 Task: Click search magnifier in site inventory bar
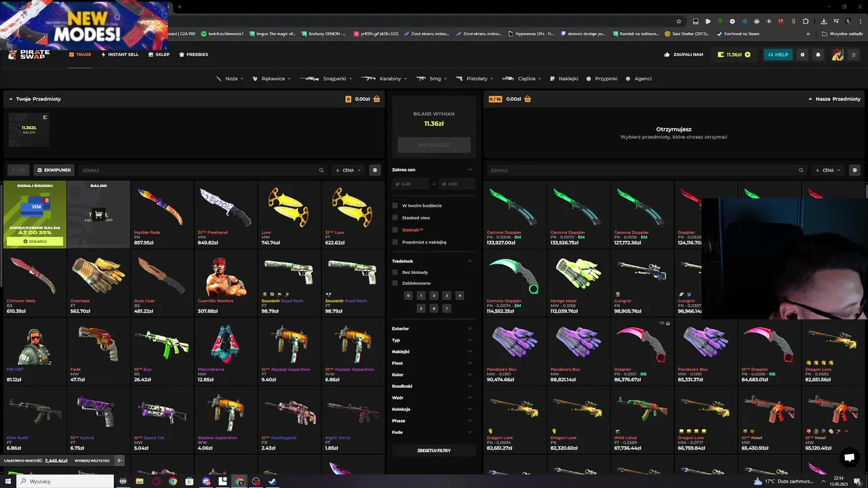coord(801,170)
